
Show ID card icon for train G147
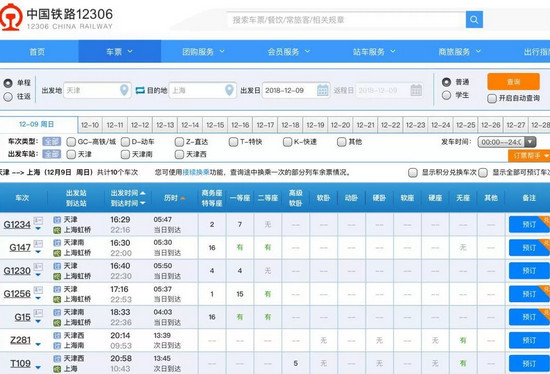[x=38, y=243]
